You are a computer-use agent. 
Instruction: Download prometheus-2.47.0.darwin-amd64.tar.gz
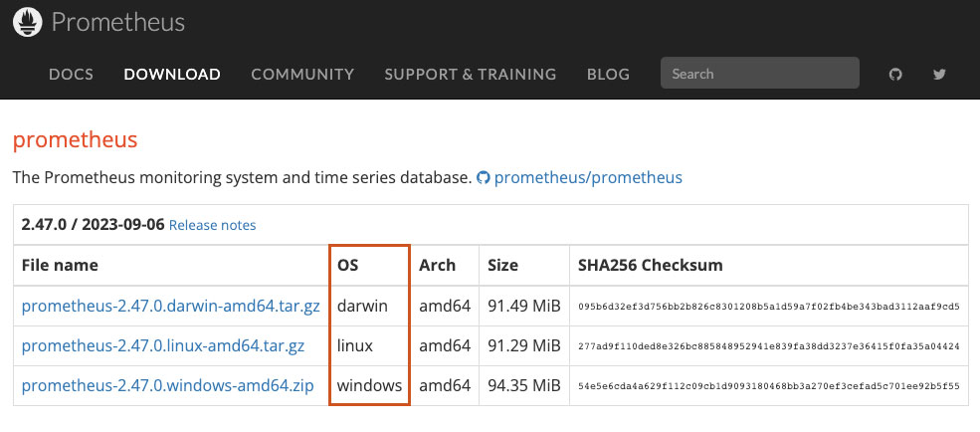(170, 305)
